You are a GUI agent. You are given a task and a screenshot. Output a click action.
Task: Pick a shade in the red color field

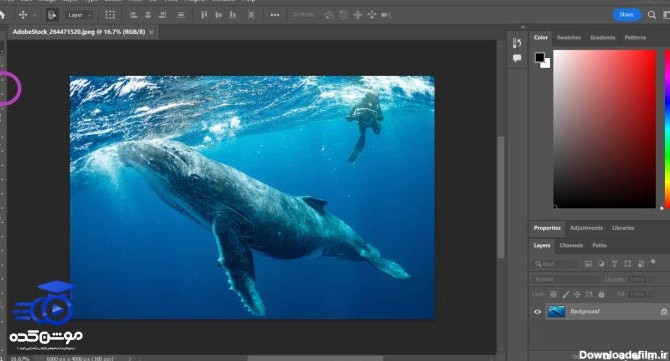[x=604, y=129]
